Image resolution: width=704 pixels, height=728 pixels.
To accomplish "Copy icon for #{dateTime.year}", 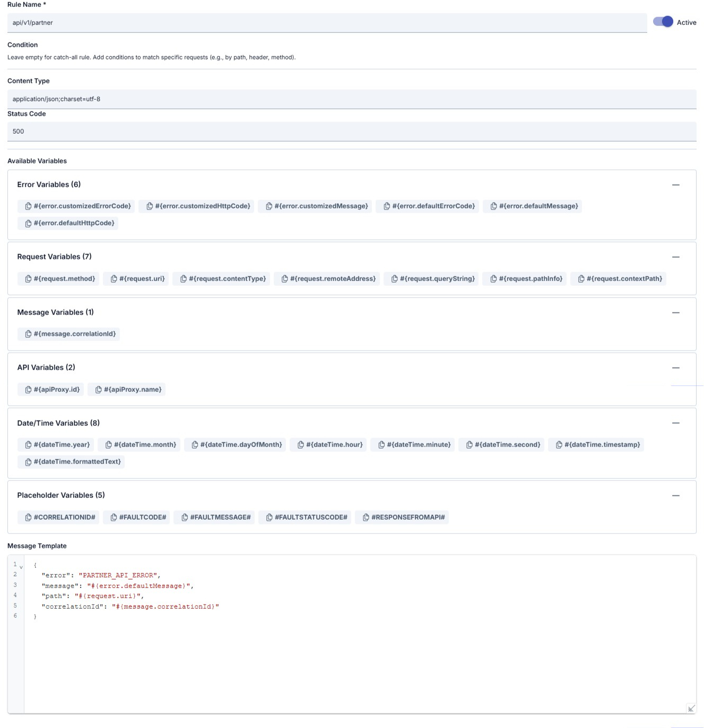I will (28, 445).
